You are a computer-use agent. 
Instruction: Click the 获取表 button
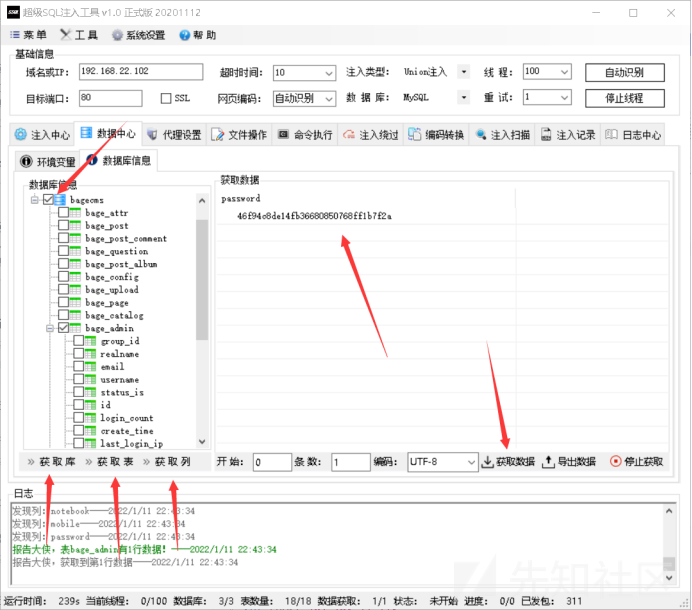click(x=109, y=462)
